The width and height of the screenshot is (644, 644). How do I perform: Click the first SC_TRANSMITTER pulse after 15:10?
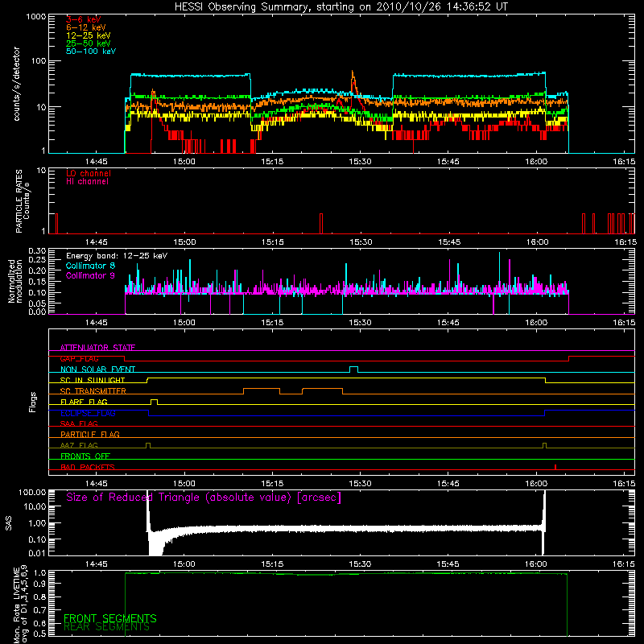[x=262, y=390]
